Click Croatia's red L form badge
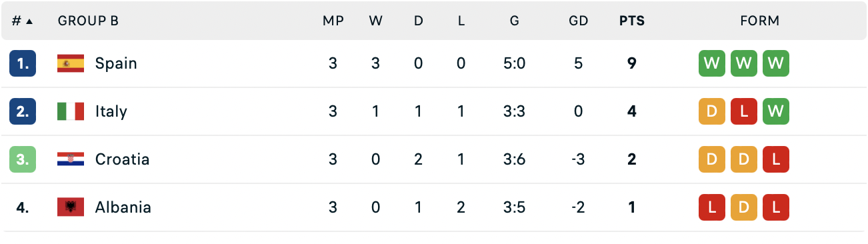The width and height of the screenshot is (868, 244). point(776,159)
